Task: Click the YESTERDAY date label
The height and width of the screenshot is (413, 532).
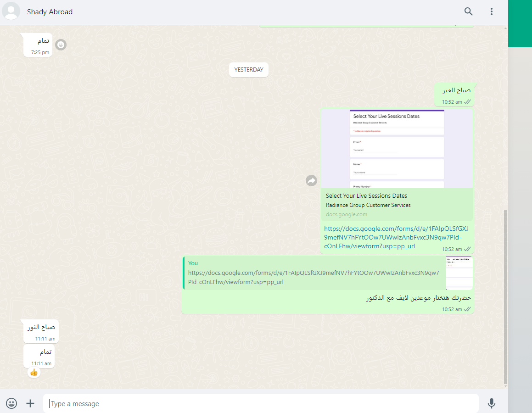Action: [x=249, y=69]
